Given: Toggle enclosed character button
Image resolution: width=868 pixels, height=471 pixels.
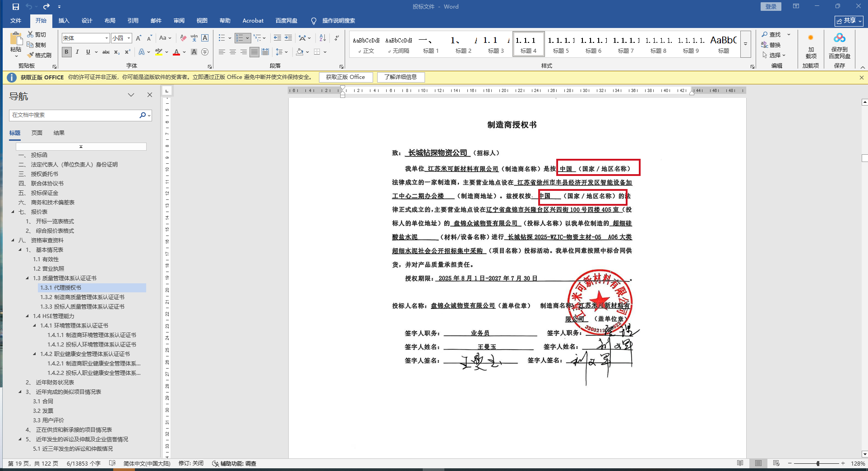Looking at the screenshot, I should point(205,52).
